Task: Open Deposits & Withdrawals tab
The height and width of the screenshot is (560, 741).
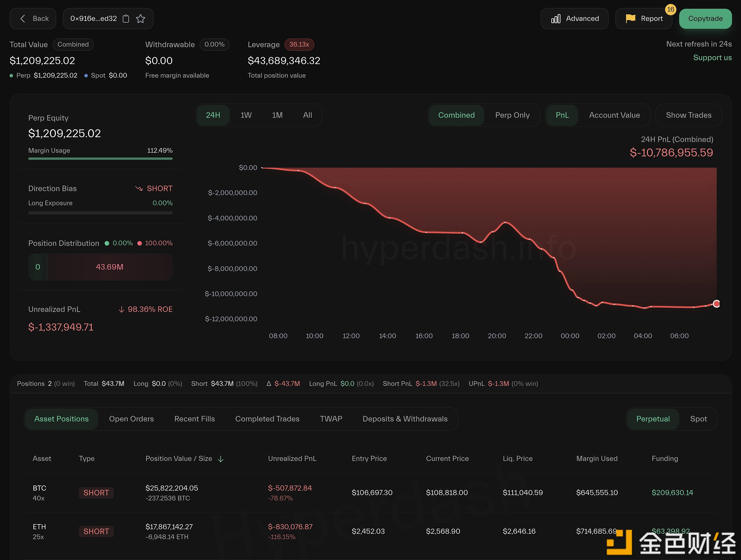Action: tap(405, 419)
